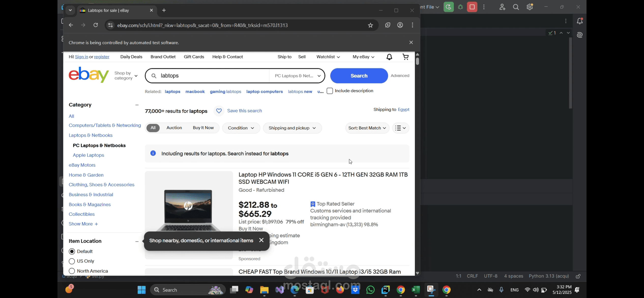The width and height of the screenshot is (644, 298).
Task: Switch to the Auction listings tab
Action: [x=174, y=128]
